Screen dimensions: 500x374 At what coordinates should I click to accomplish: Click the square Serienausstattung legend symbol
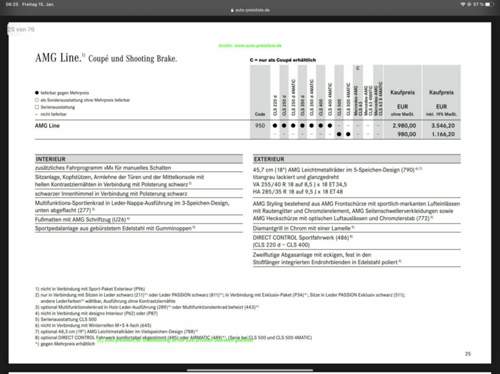[x=37, y=107]
